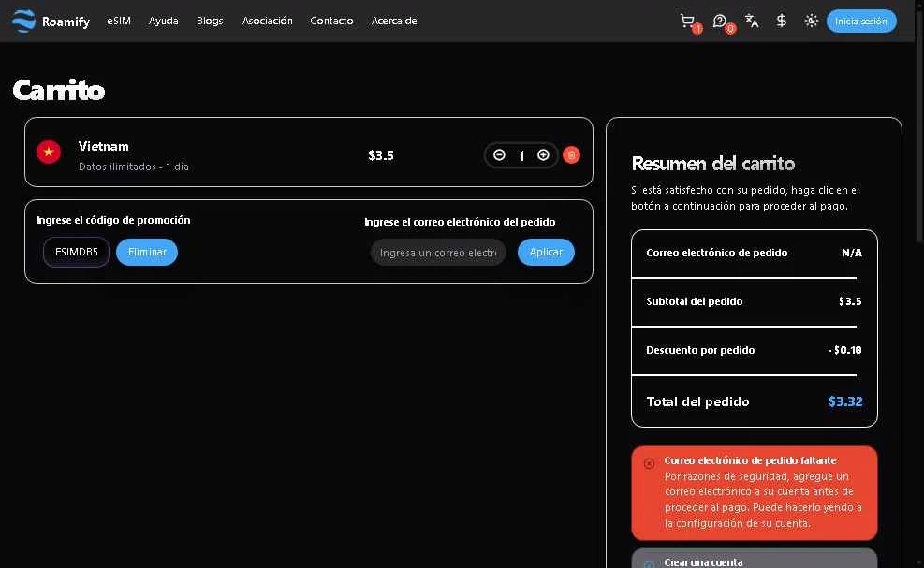Viewport: 924px width, 568px height.
Task: Click Eliminar promo code button
Action: pos(147,252)
